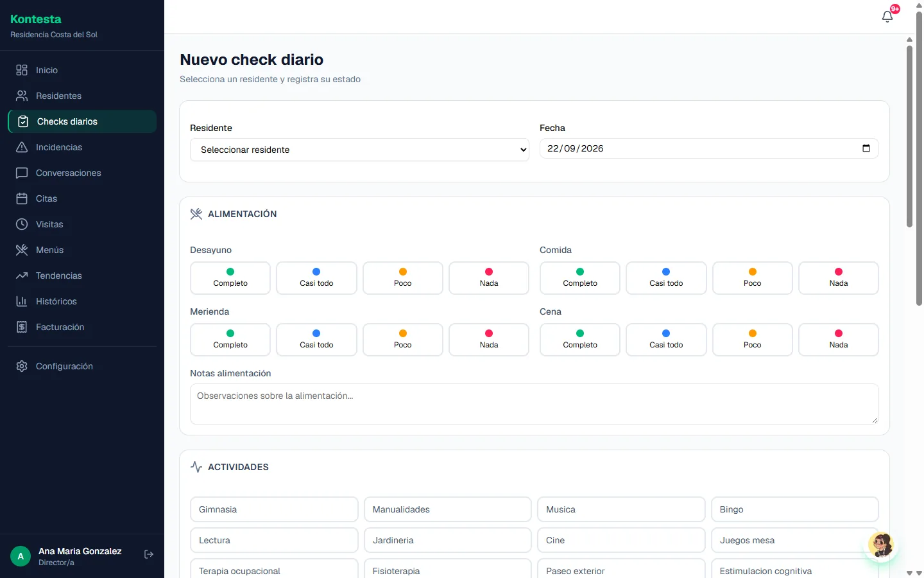
Task: Choose Casi todo for Merienda
Action: tap(316, 340)
